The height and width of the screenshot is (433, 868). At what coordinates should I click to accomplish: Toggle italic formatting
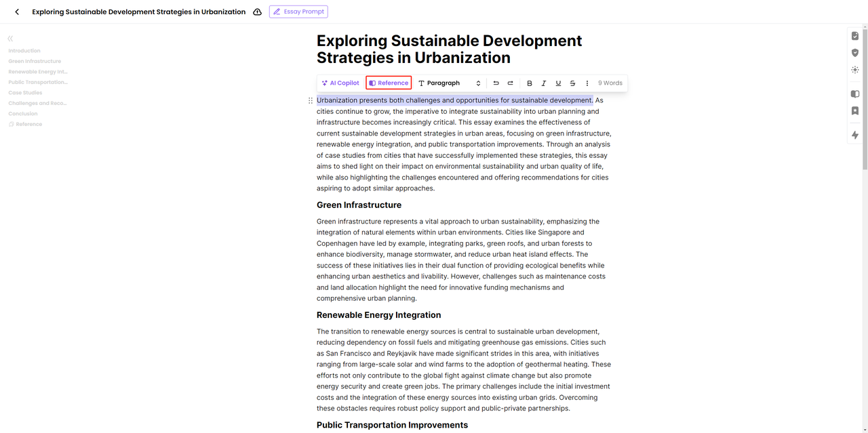[x=544, y=83]
